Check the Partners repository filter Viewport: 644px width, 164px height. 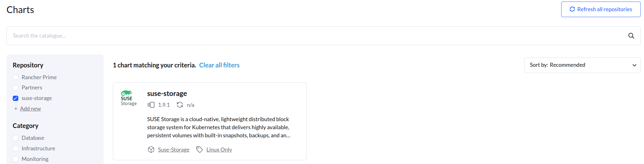coord(16,88)
